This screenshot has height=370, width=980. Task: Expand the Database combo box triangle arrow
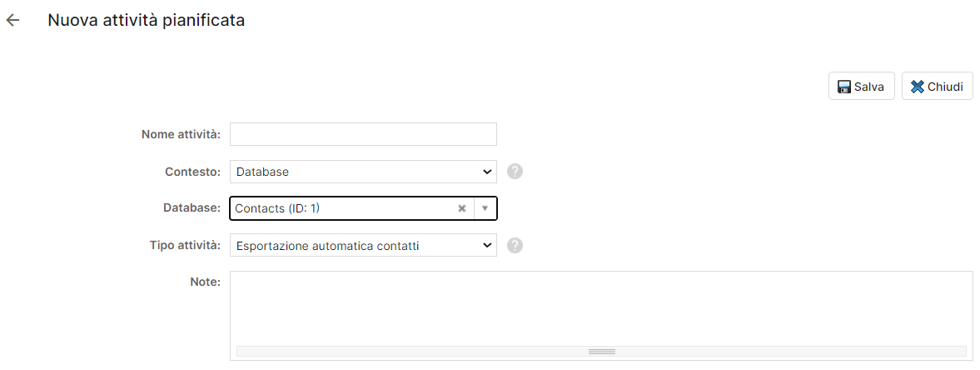(485, 208)
